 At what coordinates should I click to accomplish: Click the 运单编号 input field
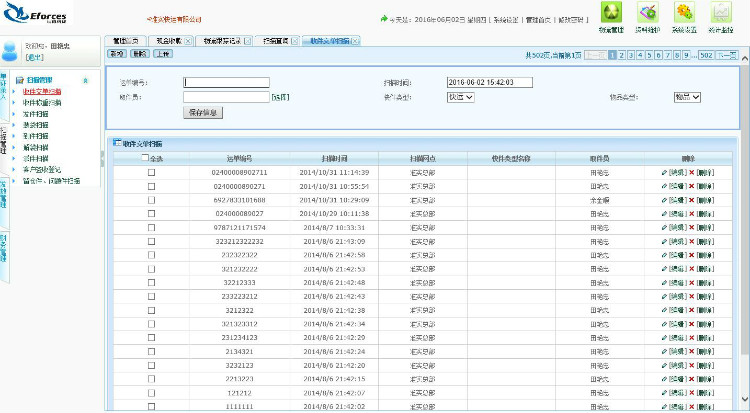pyautogui.click(x=227, y=83)
